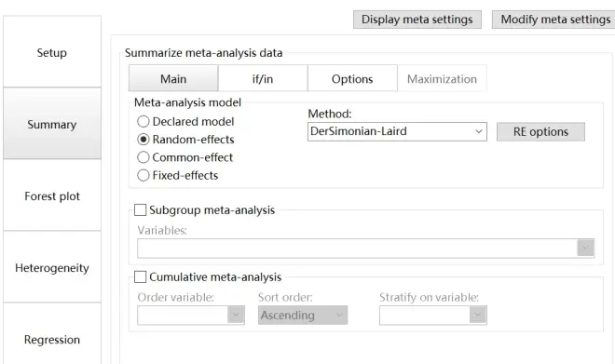Select the Main tab
The image size is (615, 364).
coord(173,78)
